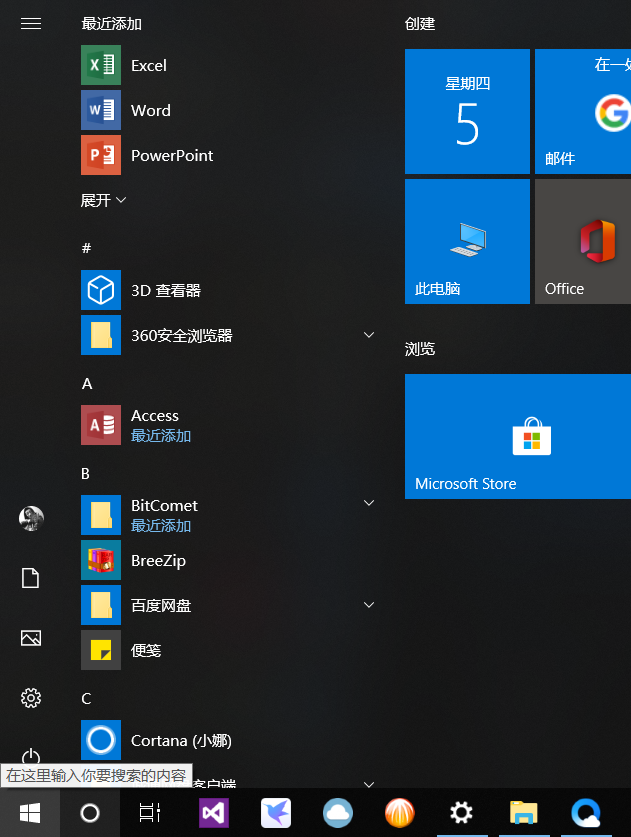This screenshot has width=631, height=837.
Task: Open Task View on the taskbar
Action: pyautogui.click(x=150, y=812)
